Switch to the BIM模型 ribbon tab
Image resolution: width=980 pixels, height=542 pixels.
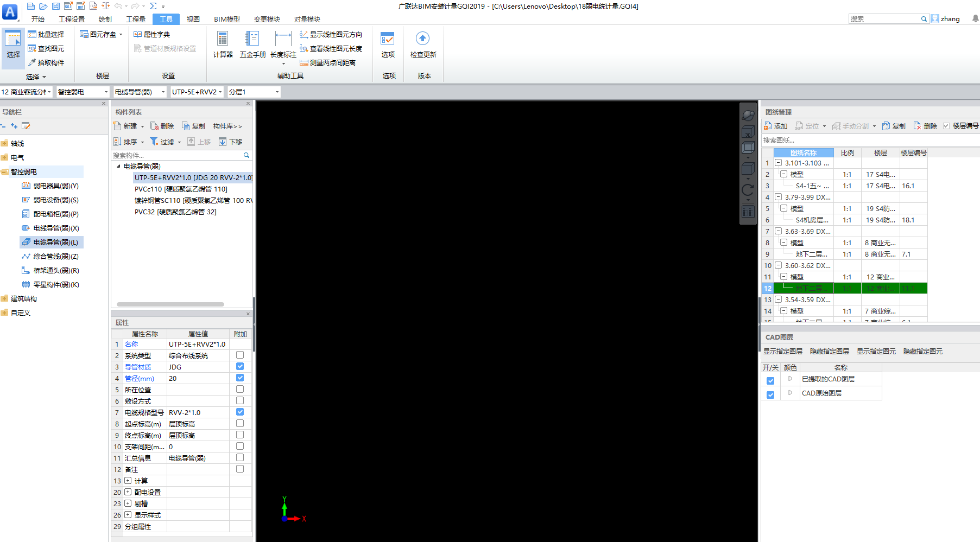[227, 19]
